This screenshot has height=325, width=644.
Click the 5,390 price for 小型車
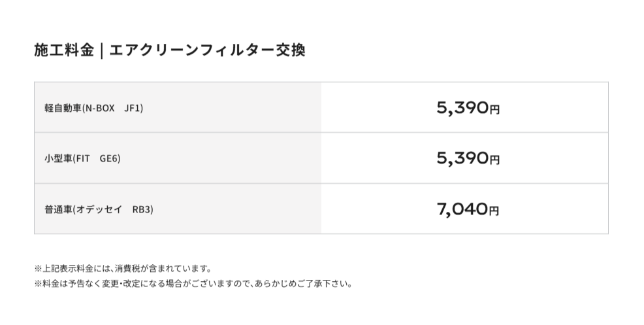point(462,158)
